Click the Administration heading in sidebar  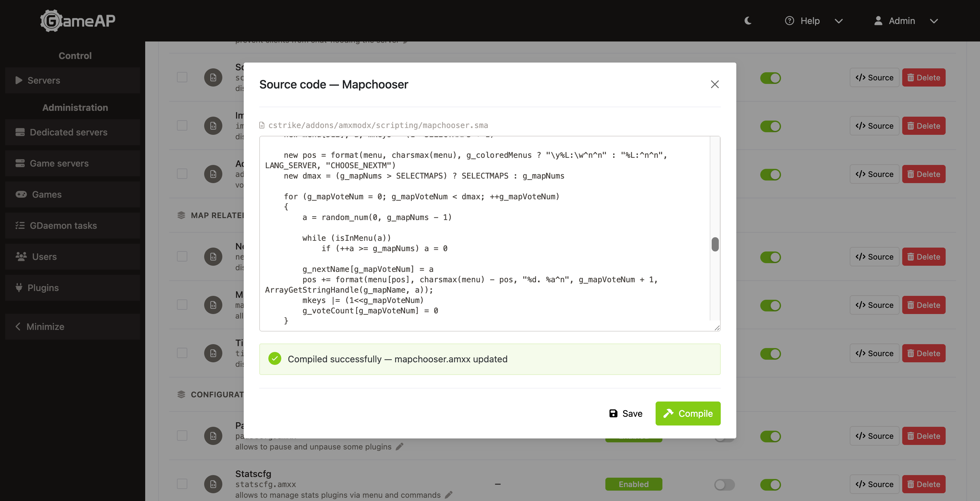pos(75,107)
